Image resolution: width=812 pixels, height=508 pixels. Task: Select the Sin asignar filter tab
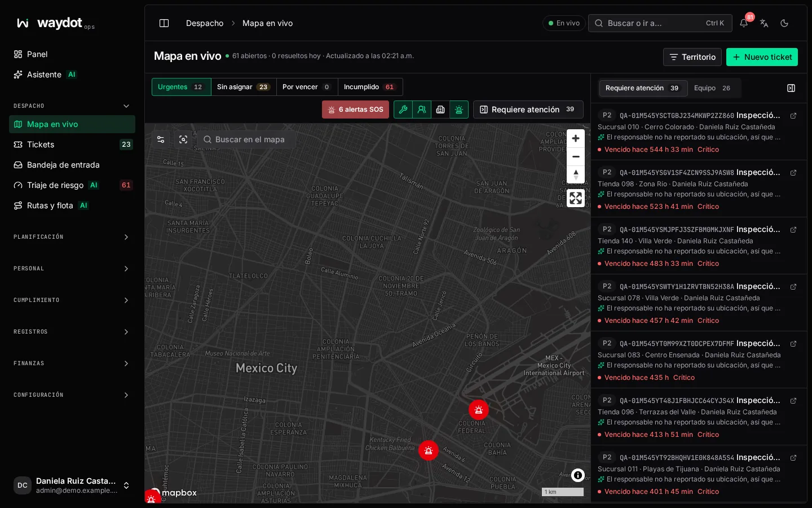point(244,87)
